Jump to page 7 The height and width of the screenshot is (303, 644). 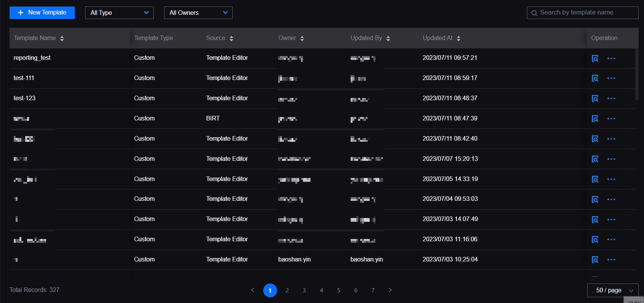point(373,290)
